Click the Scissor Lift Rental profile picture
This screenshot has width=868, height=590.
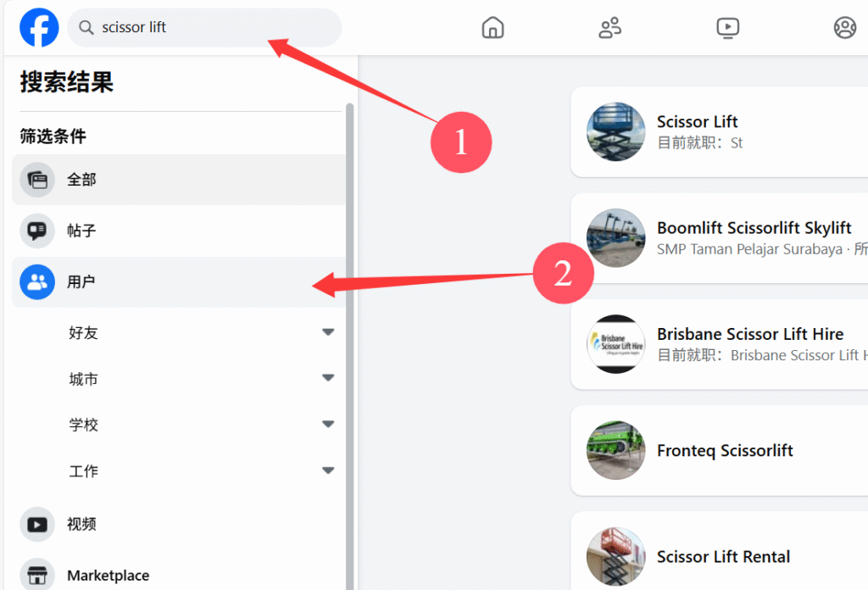pyautogui.click(x=616, y=557)
